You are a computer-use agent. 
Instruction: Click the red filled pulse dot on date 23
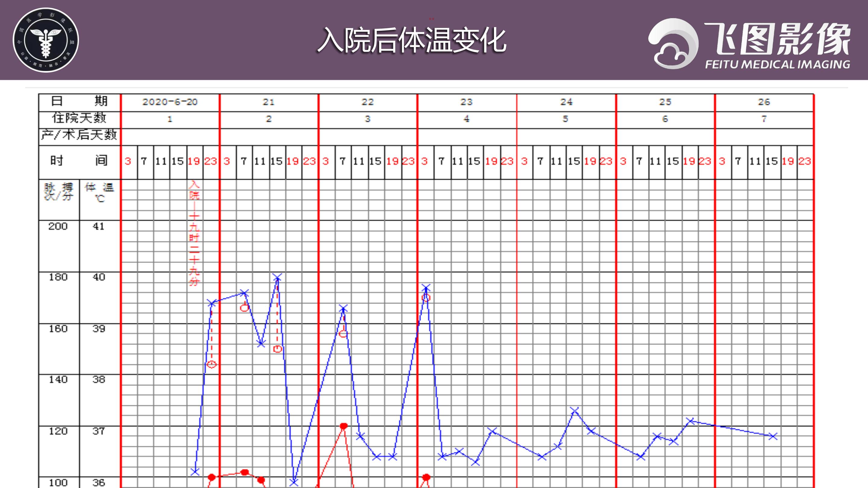pos(426,477)
